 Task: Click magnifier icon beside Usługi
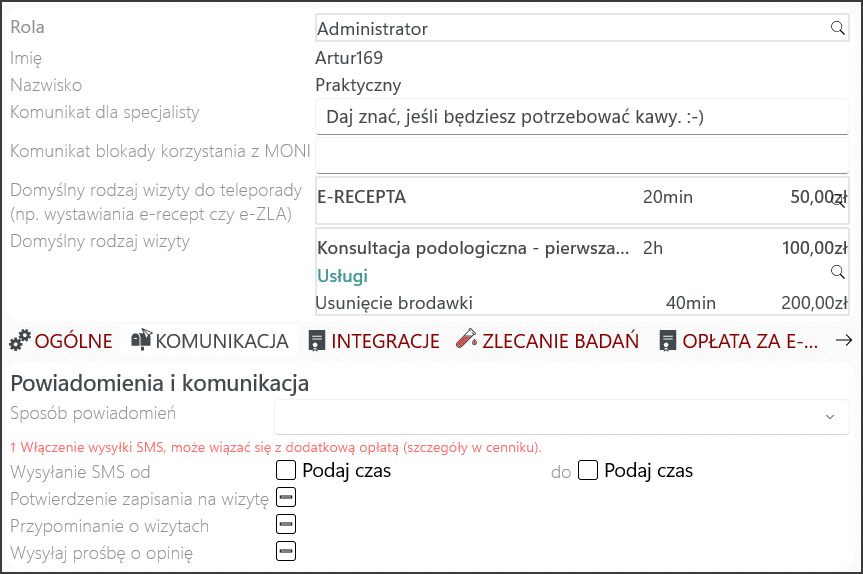click(838, 272)
